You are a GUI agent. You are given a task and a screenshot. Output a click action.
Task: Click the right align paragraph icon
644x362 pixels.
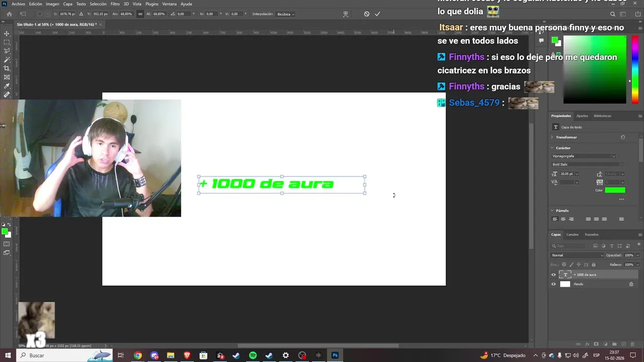tap(571, 219)
